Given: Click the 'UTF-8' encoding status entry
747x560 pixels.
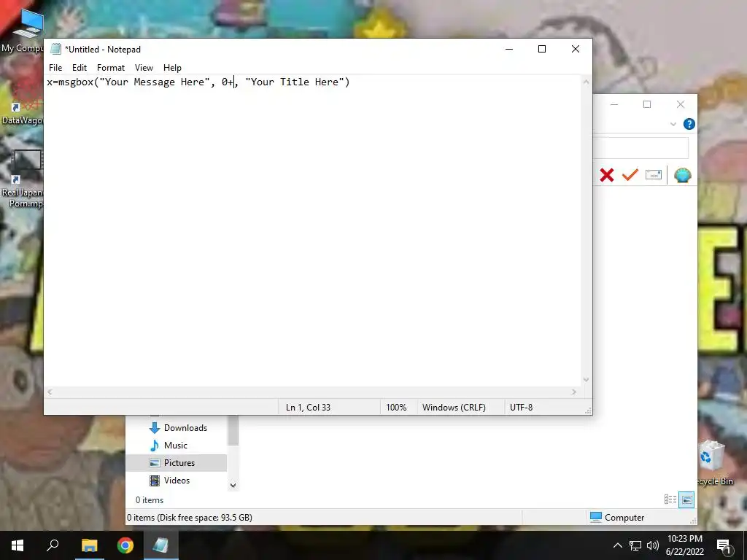Looking at the screenshot, I should tap(521, 408).
